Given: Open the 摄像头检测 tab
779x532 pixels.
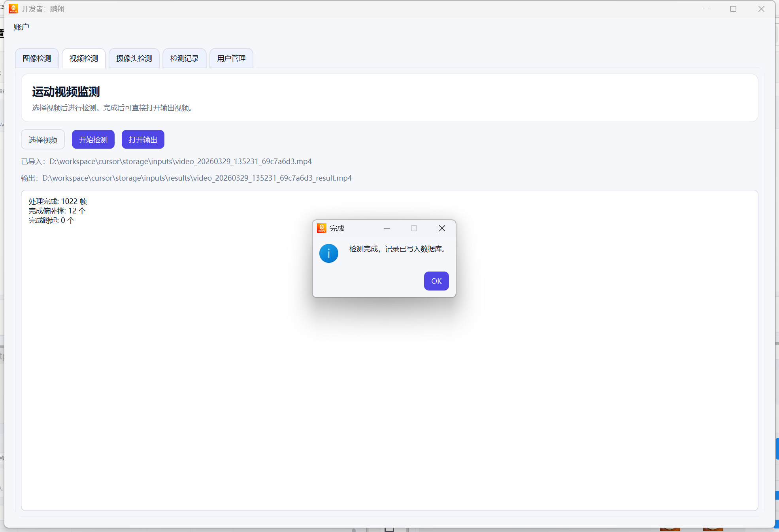Looking at the screenshot, I should [134, 58].
